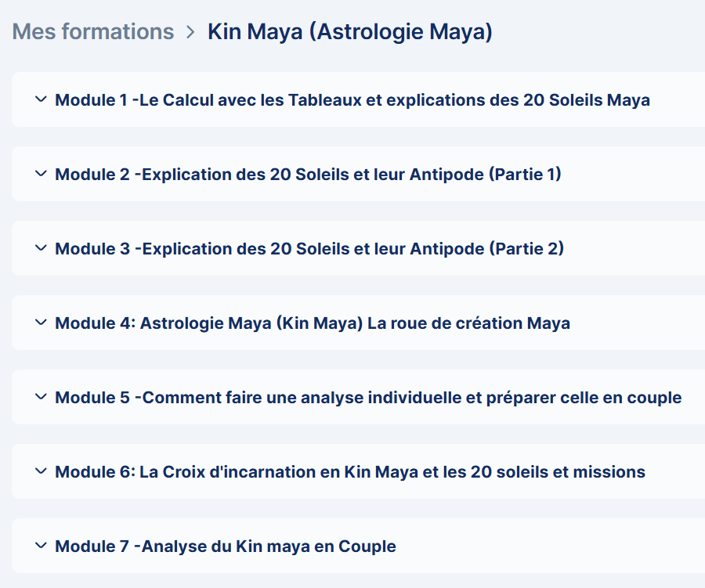Select the 'Antipode (Partie 2)' module title

309,249
